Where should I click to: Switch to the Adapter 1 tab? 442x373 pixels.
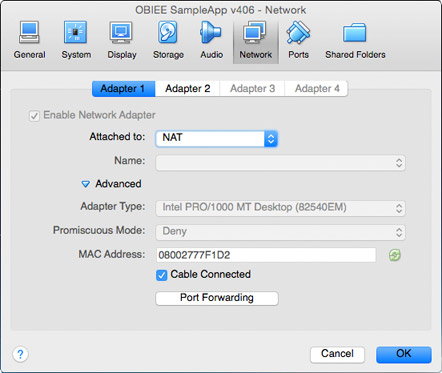(123, 89)
